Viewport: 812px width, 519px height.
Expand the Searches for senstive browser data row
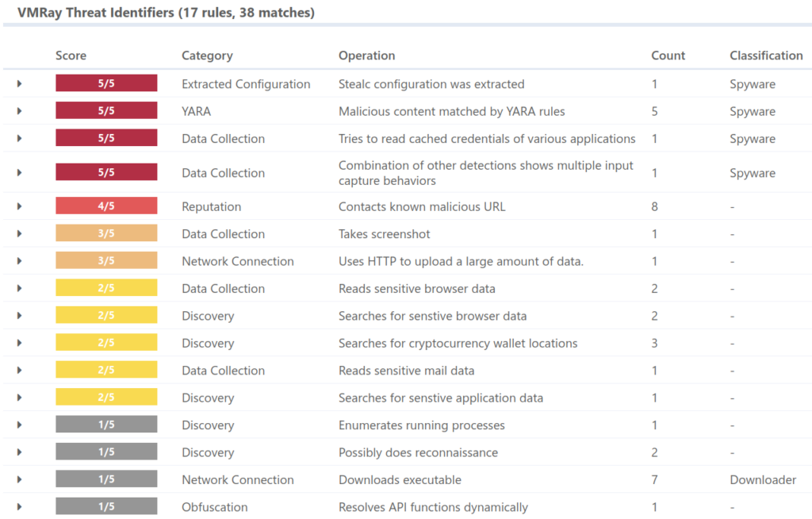tap(19, 316)
